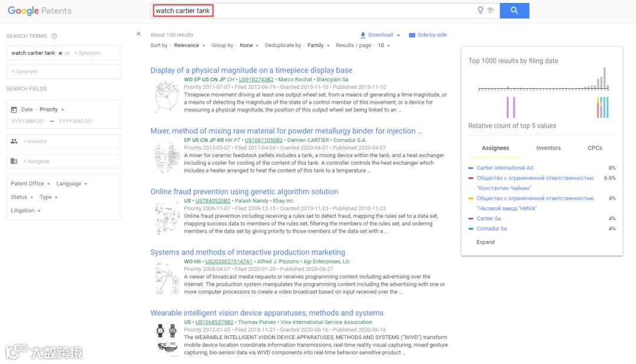636x364 pixels.
Task: Open thumbnail of interactive production marketing patent
Action: [166, 279]
